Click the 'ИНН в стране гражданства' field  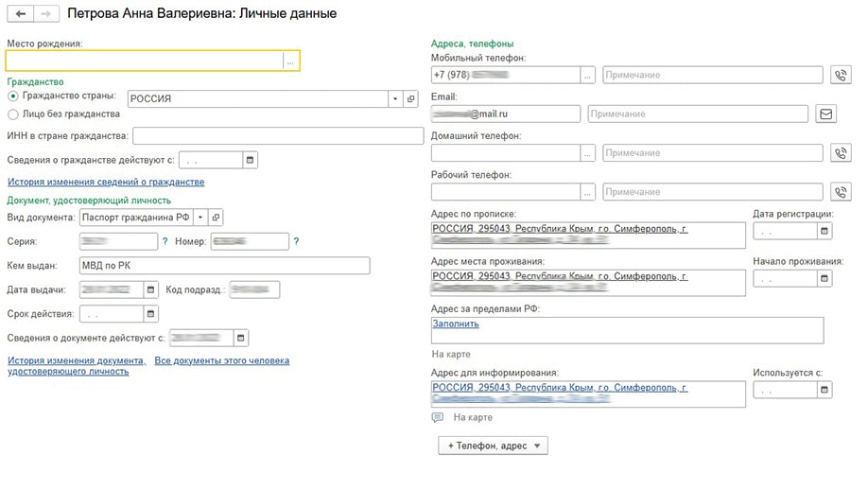277,137
